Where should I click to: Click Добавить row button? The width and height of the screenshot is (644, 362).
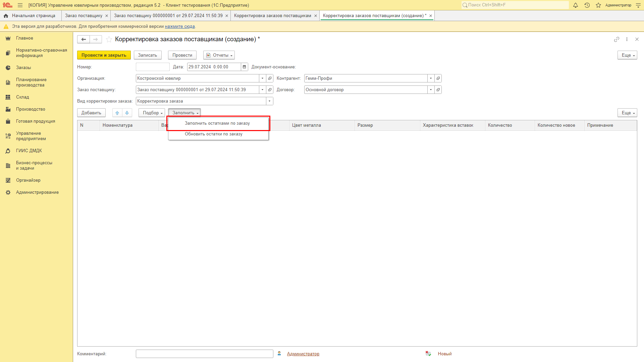coord(91,113)
